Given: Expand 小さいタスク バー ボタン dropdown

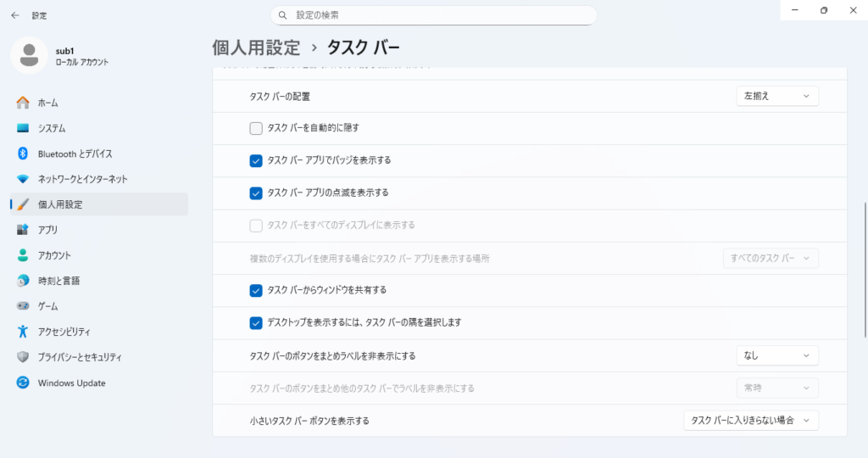Looking at the screenshot, I should click(x=750, y=421).
